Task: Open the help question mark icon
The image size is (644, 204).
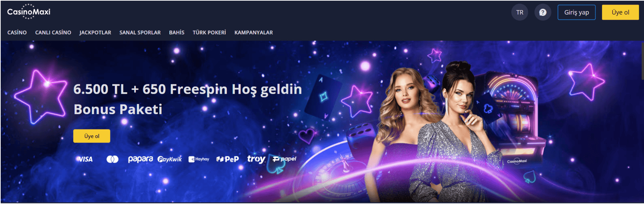Action: (x=543, y=12)
